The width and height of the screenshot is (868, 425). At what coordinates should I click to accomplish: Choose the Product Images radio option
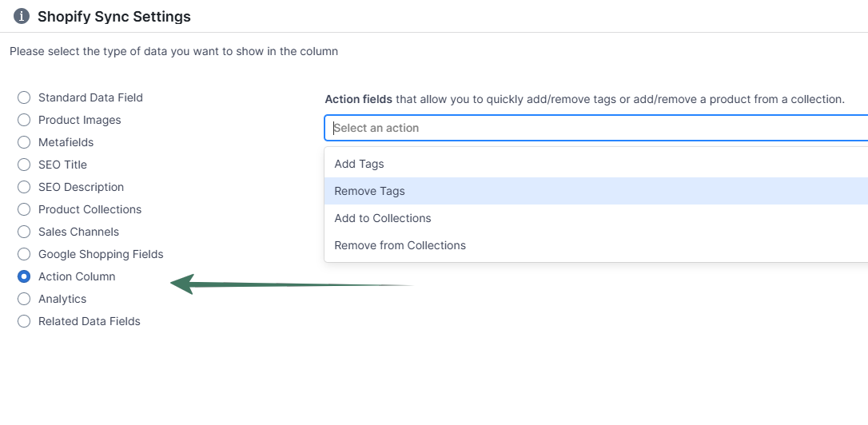tap(24, 120)
